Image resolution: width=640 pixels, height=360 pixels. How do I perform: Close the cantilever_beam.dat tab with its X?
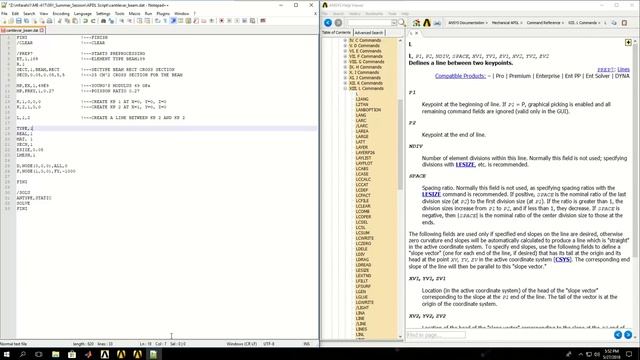point(42,30)
